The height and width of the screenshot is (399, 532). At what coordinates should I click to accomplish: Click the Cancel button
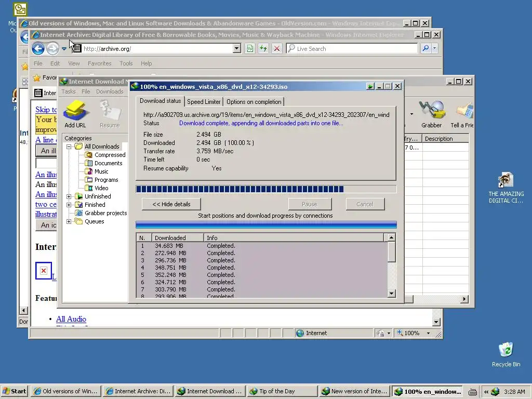[365, 204]
